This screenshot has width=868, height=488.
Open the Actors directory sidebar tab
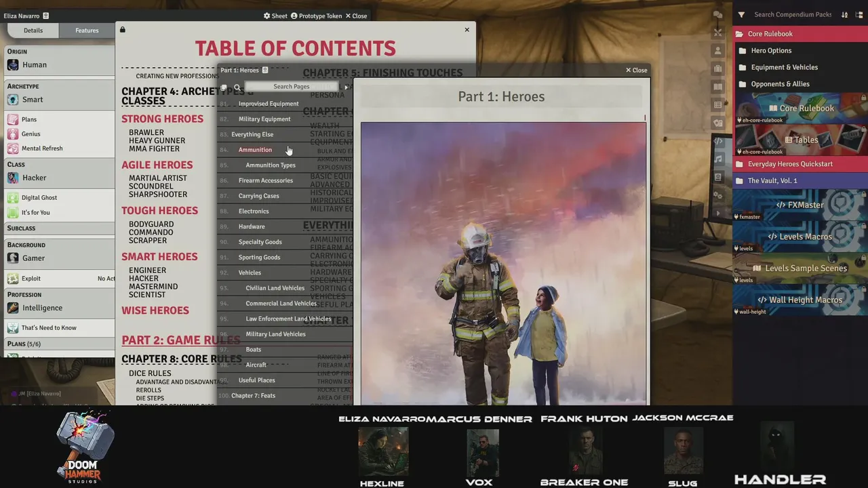click(717, 51)
